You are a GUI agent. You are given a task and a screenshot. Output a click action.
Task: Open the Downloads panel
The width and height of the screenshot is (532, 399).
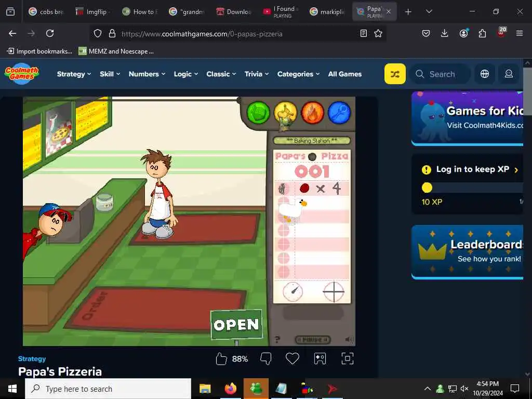[x=445, y=33]
